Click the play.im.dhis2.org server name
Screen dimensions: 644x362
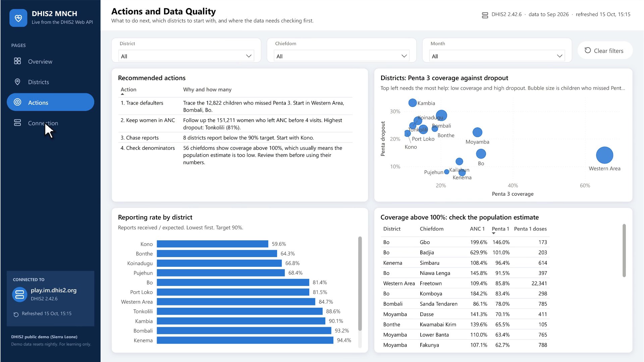pos(54,290)
